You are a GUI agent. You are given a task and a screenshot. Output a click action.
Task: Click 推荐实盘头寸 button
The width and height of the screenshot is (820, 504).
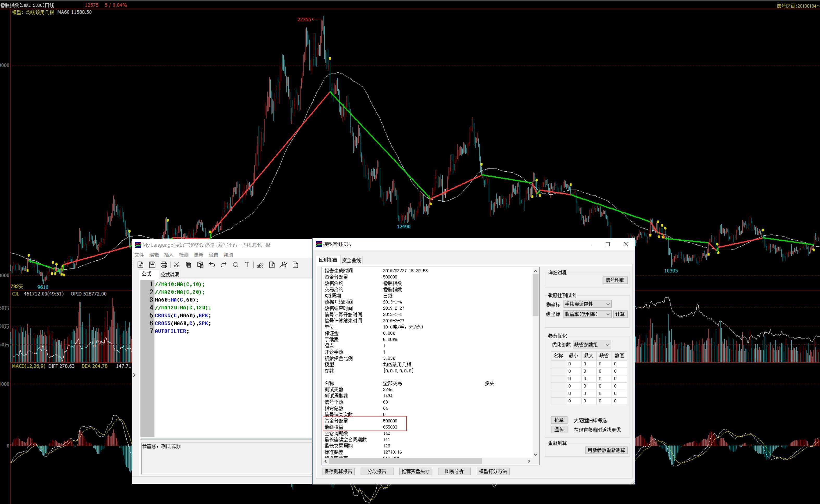[x=416, y=471]
